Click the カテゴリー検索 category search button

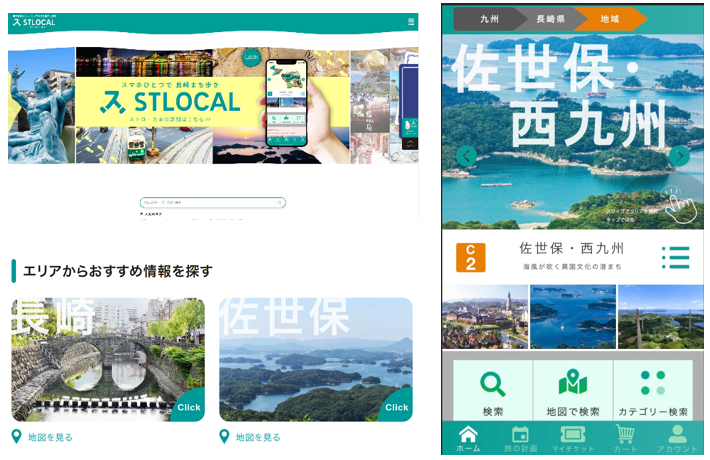(653, 391)
